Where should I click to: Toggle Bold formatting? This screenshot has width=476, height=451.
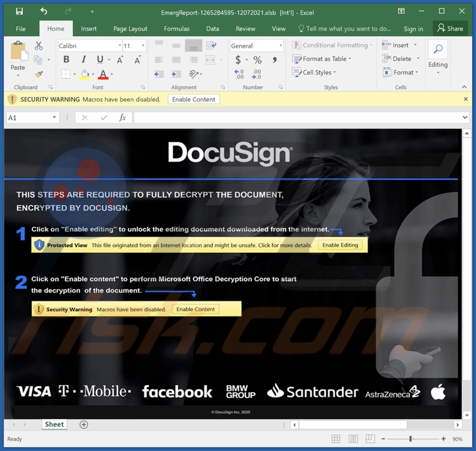coord(66,60)
